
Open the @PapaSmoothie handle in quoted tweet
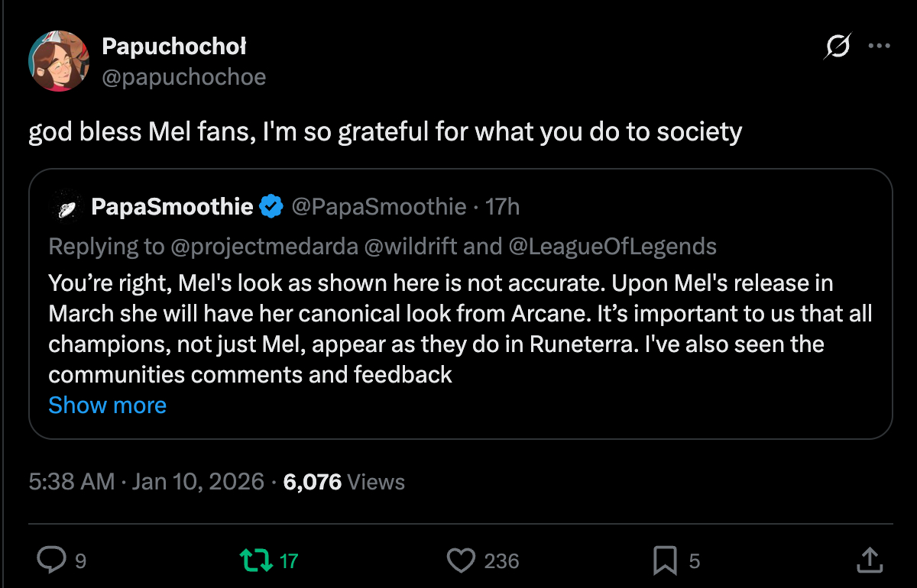pyautogui.click(x=379, y=206)
